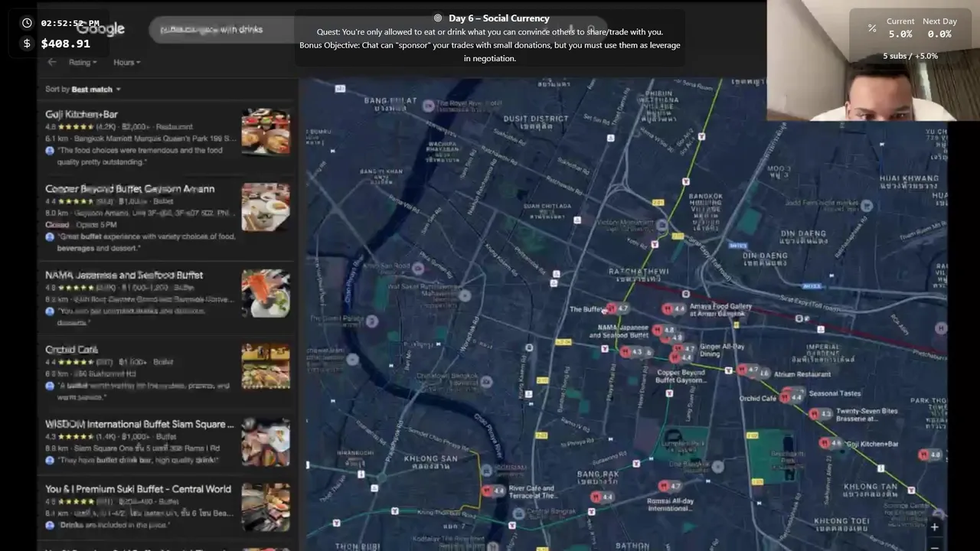Click the Copper Beyond Buffet thumbnail
Viewport: 980px width, 551px height.
(x=266, y=207)
